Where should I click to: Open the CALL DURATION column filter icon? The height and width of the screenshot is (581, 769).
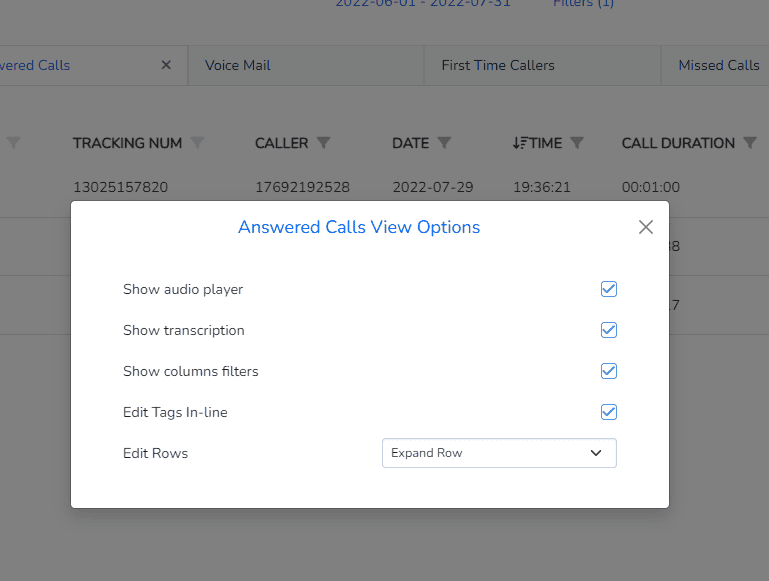(x=749, y=143)
